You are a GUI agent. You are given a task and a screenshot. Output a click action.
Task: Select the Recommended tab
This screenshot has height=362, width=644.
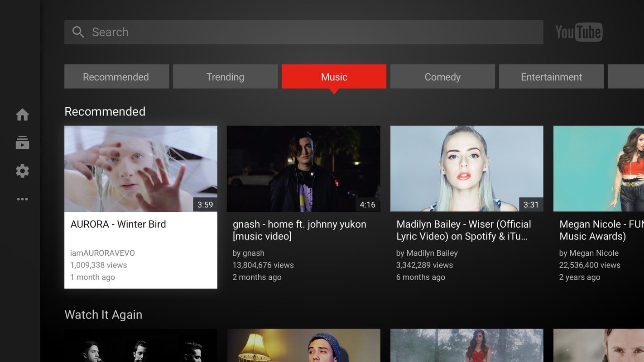coord(116,76)
